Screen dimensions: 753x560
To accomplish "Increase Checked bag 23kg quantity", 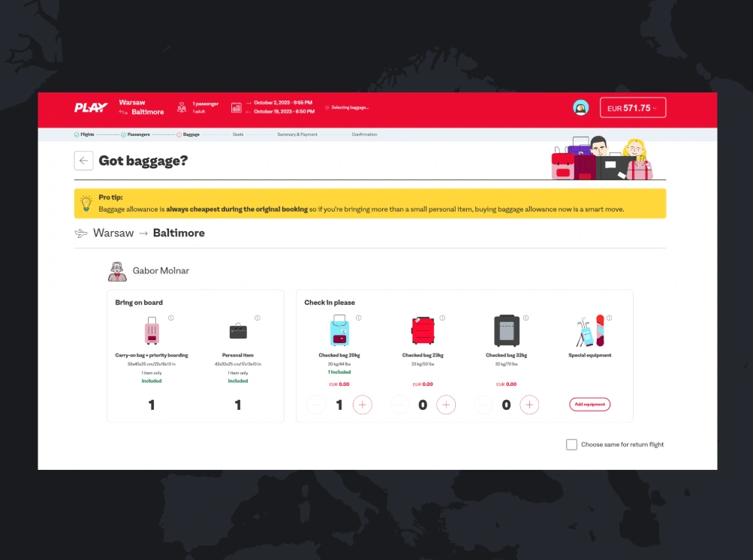I will tap(446, 405).
